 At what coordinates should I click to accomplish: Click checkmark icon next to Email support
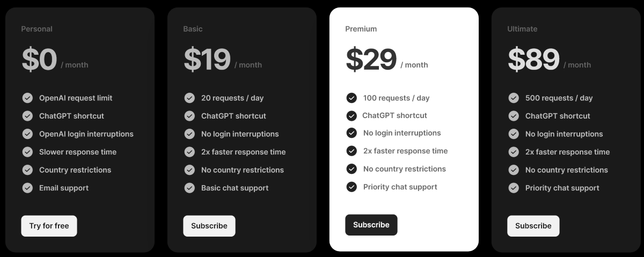click(x=27, y=188)
